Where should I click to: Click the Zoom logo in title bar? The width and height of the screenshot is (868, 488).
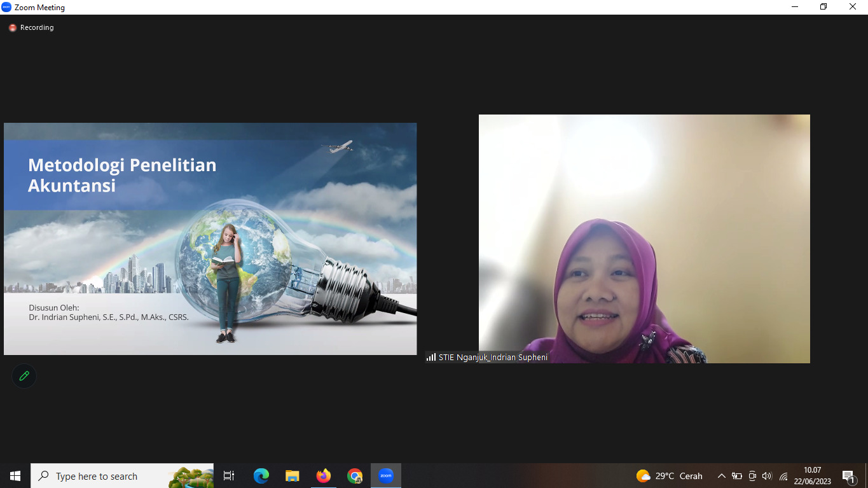[6, 8]
